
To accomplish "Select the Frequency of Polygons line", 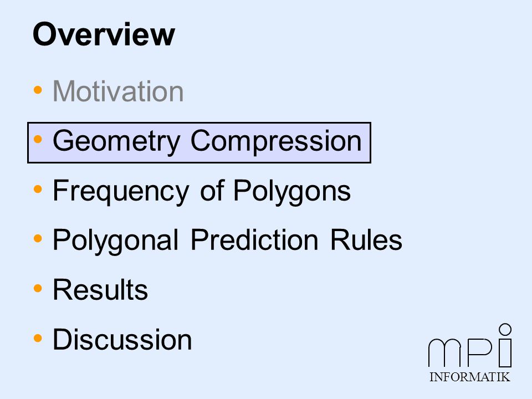I will (x=202, y=191).
